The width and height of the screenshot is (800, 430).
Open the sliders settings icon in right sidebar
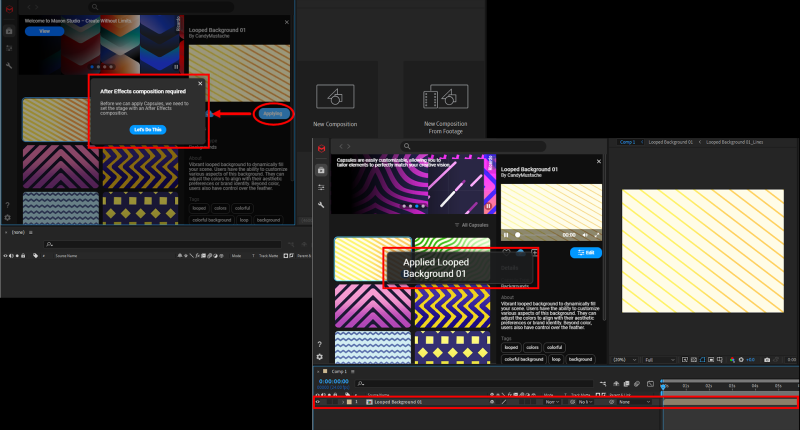321,187
